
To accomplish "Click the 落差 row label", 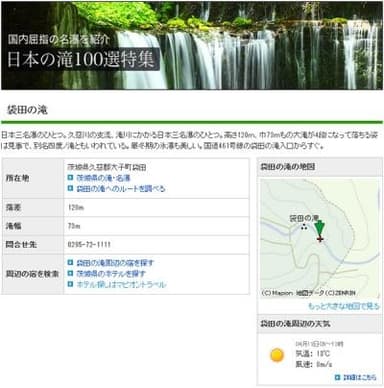I will pyautogui.click(x=13, y=207).
